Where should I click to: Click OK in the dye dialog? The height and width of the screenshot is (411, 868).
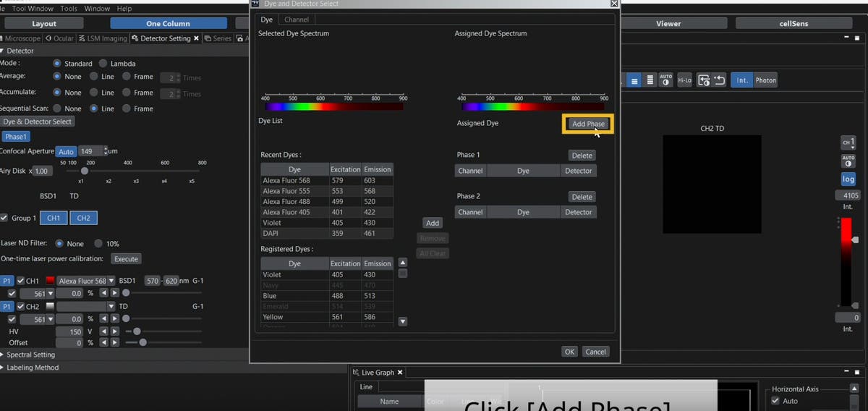(569, 352)
